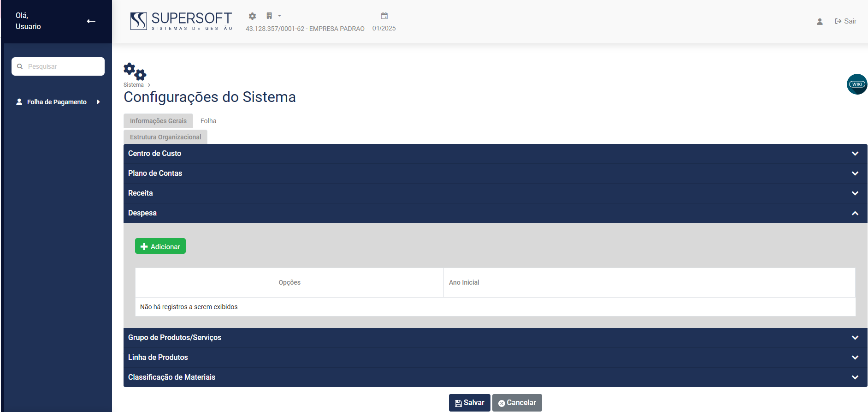868x412 pixels.
Task: Click the 01/2025 period text
Action: coord(384,28)
